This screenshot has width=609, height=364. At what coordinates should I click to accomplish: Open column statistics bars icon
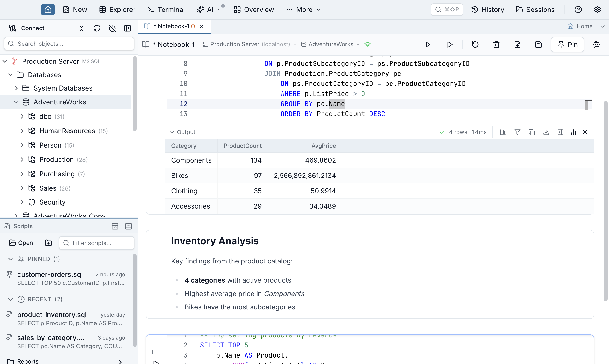[573, 132]
